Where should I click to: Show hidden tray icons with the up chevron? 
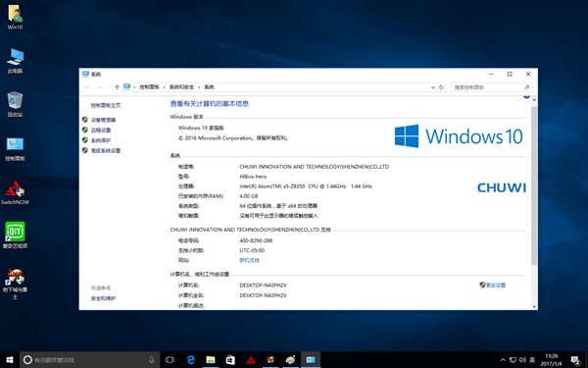tap(503, 360)
